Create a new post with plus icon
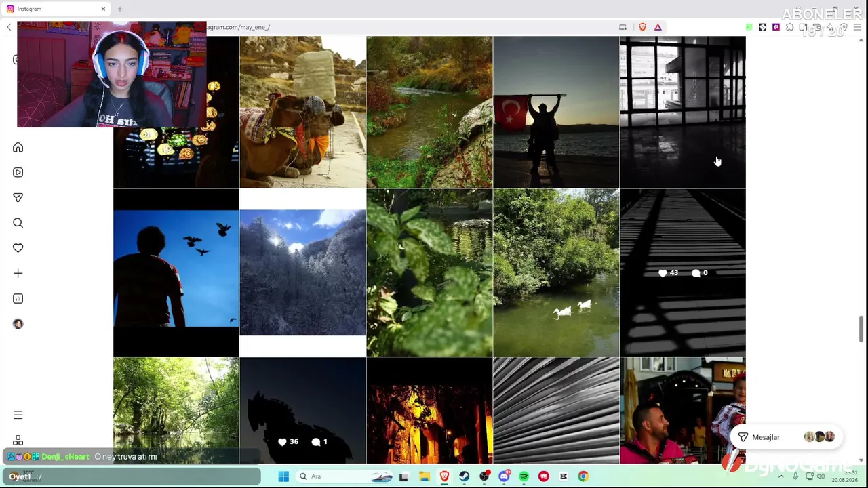The height and width of the screenshot is (488, 868). (18, 273)
